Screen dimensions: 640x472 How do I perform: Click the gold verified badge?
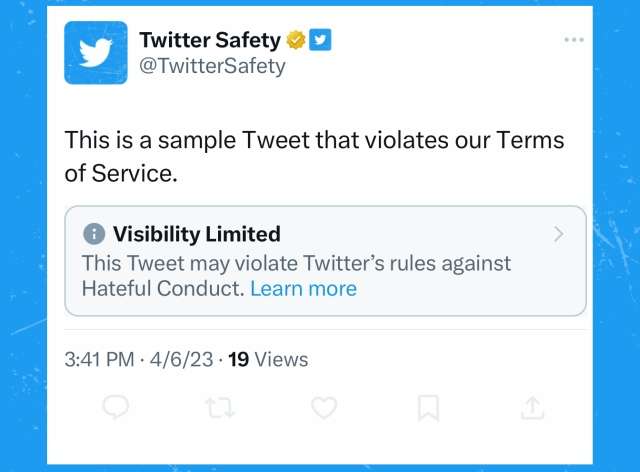tap(296, 40)
